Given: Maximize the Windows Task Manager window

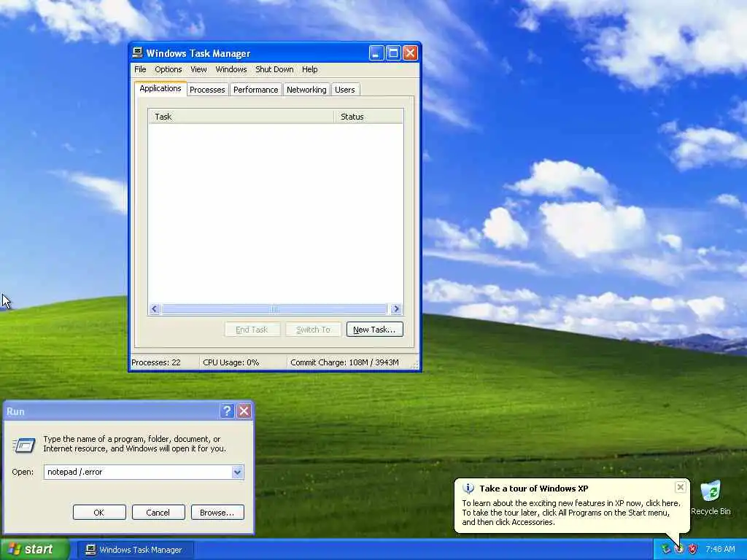Looking at the screenshot, I should tap(393, 52).
